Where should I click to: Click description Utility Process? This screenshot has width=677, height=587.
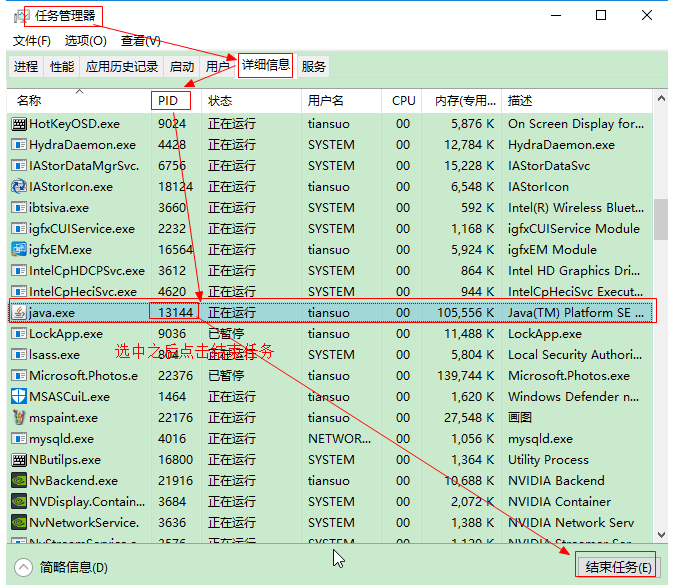tap(548, 460)
